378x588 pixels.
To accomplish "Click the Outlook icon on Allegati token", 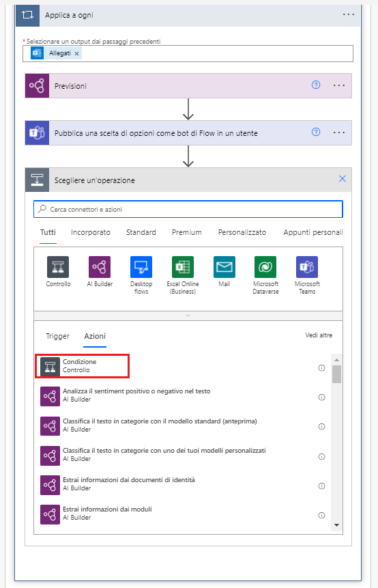I will tap(37, 53).
